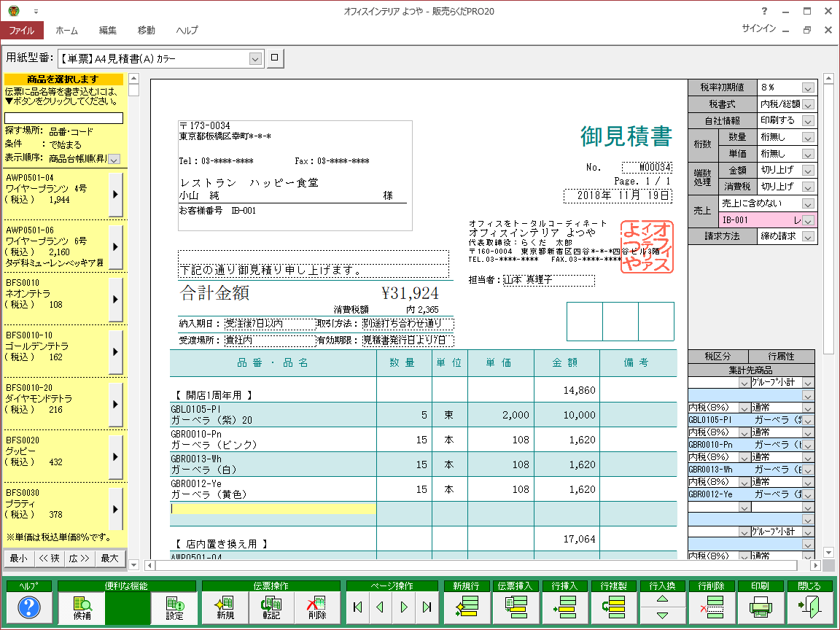
Task: Click the サインイン sign-in link
Action: [758, 28]
